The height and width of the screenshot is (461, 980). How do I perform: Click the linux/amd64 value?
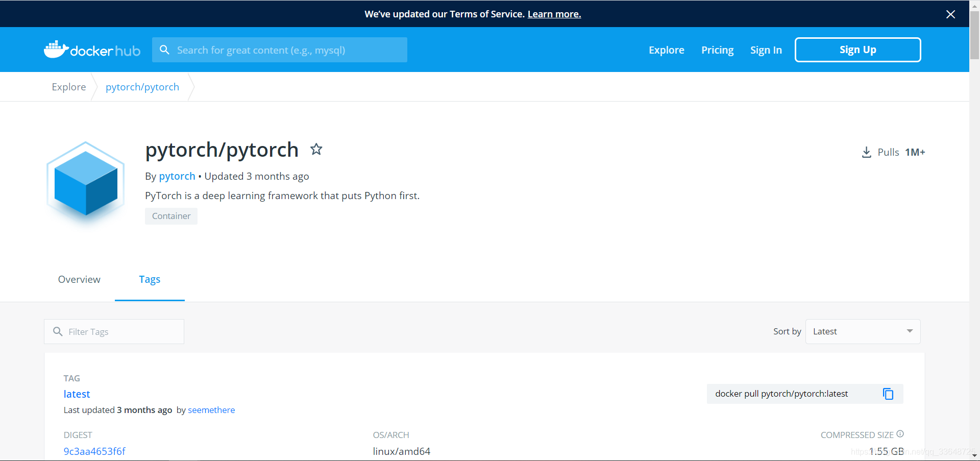coord(402,451)
